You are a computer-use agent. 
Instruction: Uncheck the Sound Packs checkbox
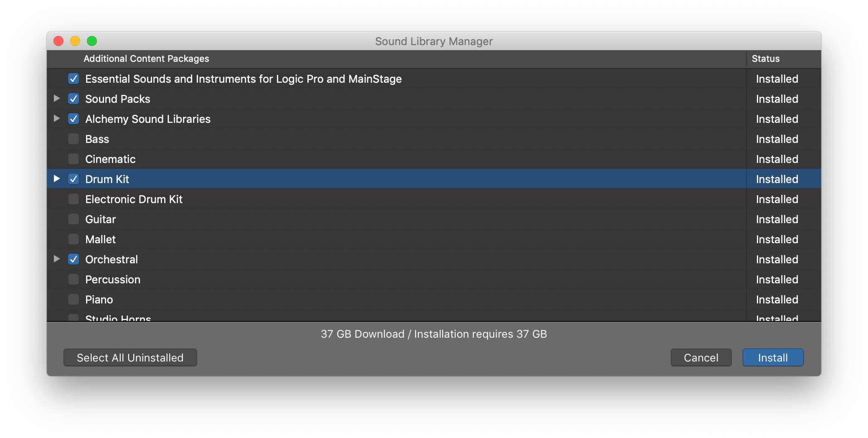(x=74, y=99)
